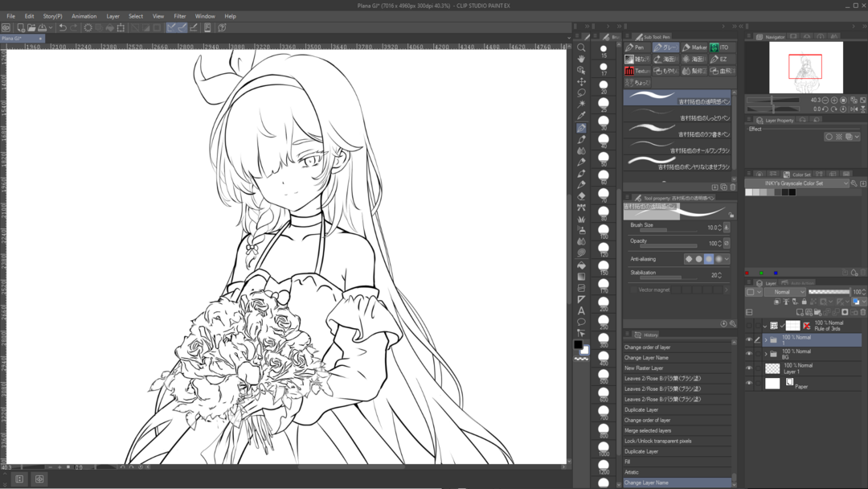The height and width of the screenshot is (489, 868).
Task: Click the Undo arrow in toolbar
Action: (63, 28)
